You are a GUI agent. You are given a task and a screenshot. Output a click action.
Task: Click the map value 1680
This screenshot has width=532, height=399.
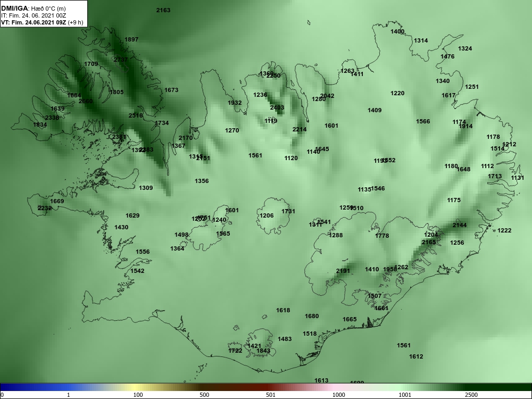(x=312, y=316)
